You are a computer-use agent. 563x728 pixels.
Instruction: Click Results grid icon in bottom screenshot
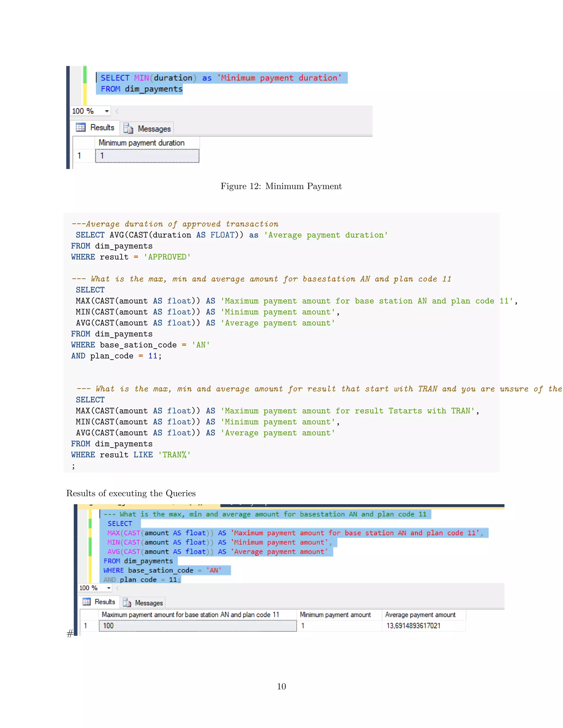[86, 601]
